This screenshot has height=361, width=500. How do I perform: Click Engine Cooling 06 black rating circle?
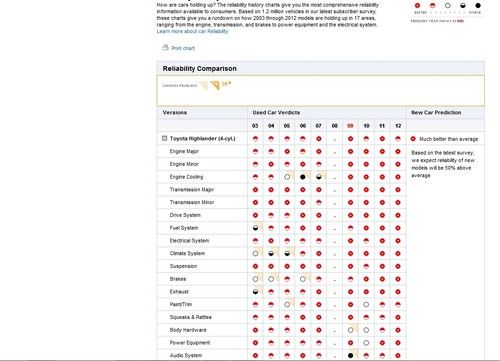tap(303, 177)
